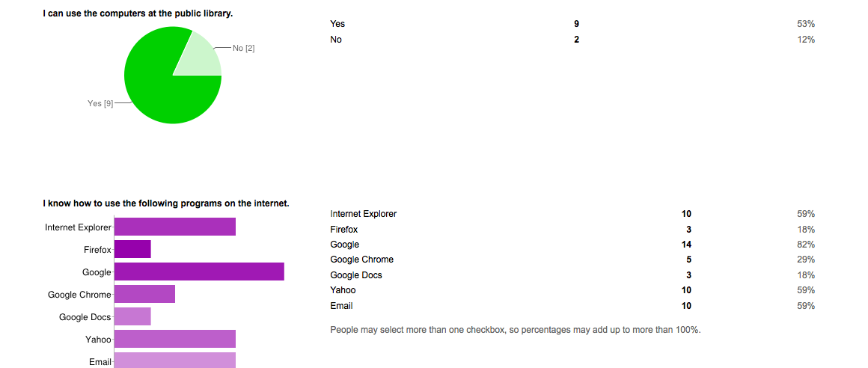Select the Email bar in chart

(x=174, y=360)
